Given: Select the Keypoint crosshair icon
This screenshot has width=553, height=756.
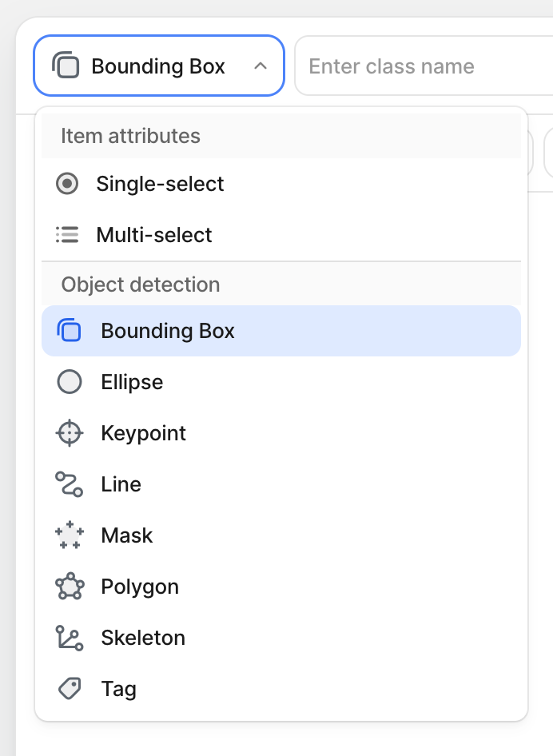Looking at the screenshot, I should click(x=70, y=432).
